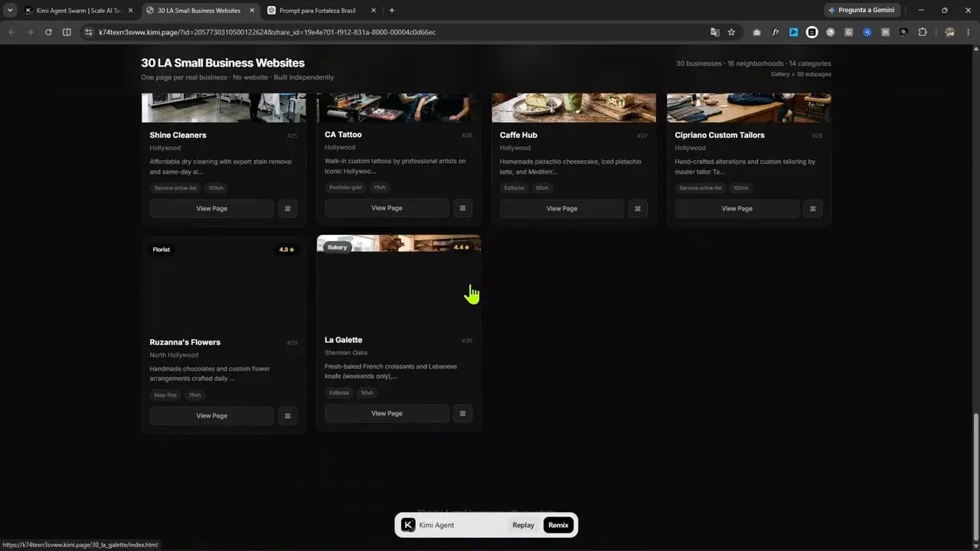Bookmark this page with the star icon
Screen dimensions: 980x551
click(731, 32)
